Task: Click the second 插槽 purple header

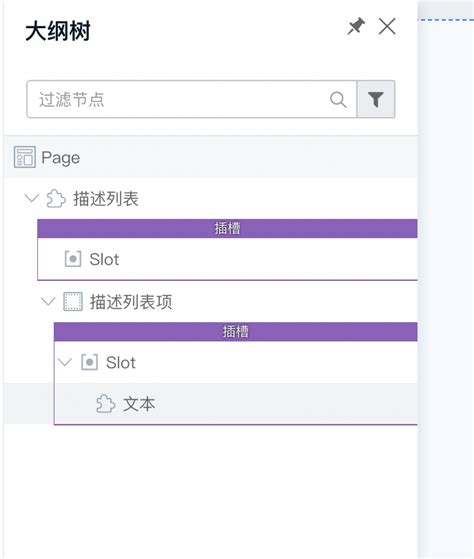Action: [x=236, y=332]
